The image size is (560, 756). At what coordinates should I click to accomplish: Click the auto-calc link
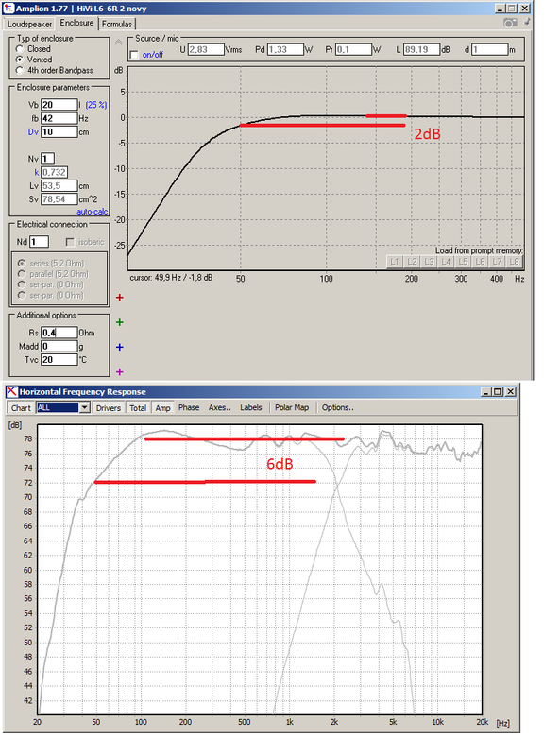[92, 212]
